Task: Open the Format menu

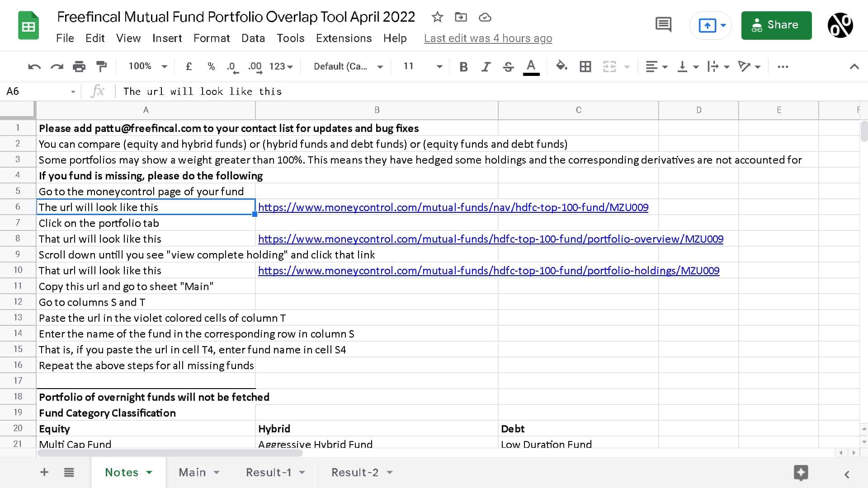Action: (211, 38)
